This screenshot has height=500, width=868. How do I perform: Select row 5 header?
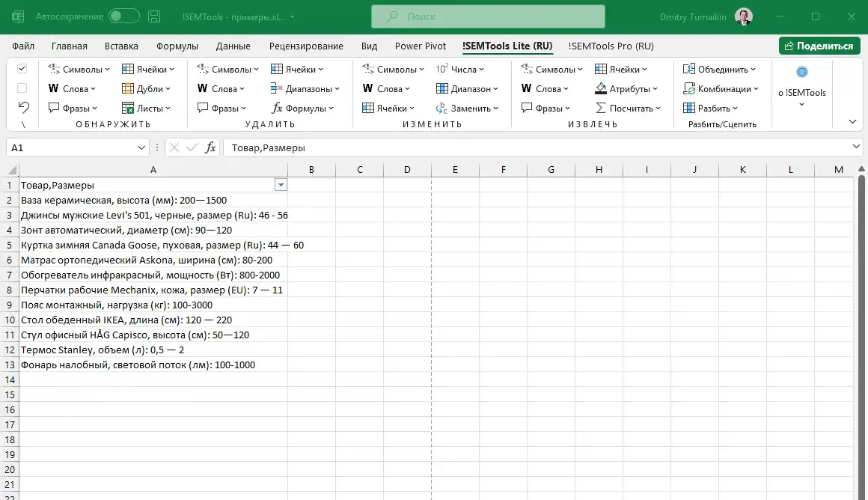pos(10,245)
